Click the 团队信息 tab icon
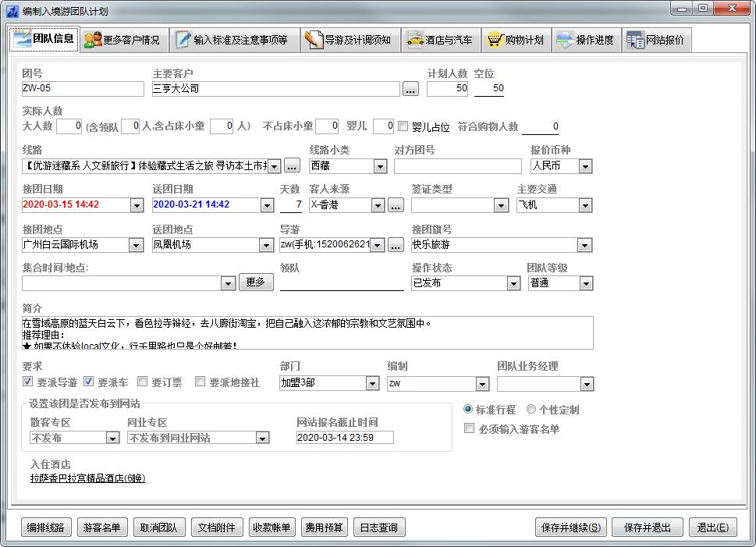This screenshot has height=547, width=756. click(21, 40)
